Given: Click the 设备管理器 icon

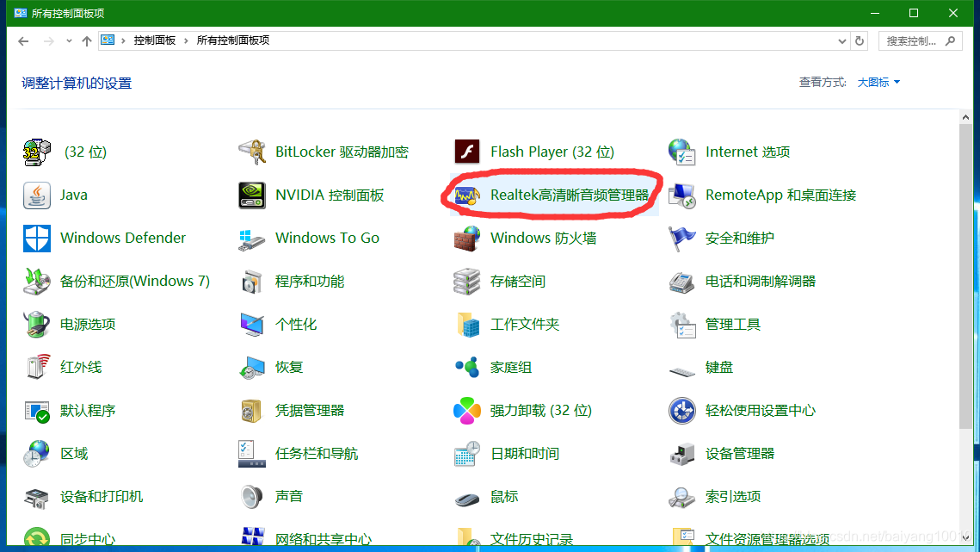Looking at the screenshot, I should point(682,455).
